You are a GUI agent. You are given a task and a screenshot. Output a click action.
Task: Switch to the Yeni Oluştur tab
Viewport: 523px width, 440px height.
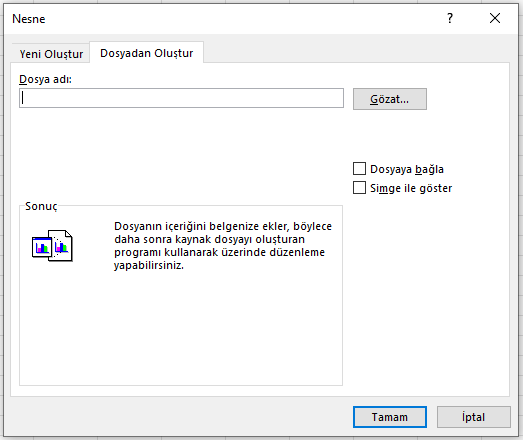point(51,54)
